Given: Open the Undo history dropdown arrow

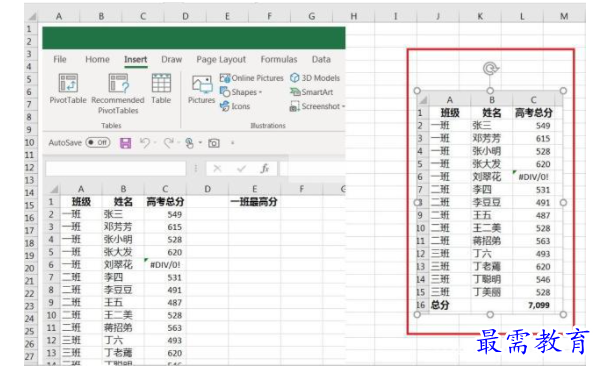Looking at the screenshot, I should click(155, 143).
